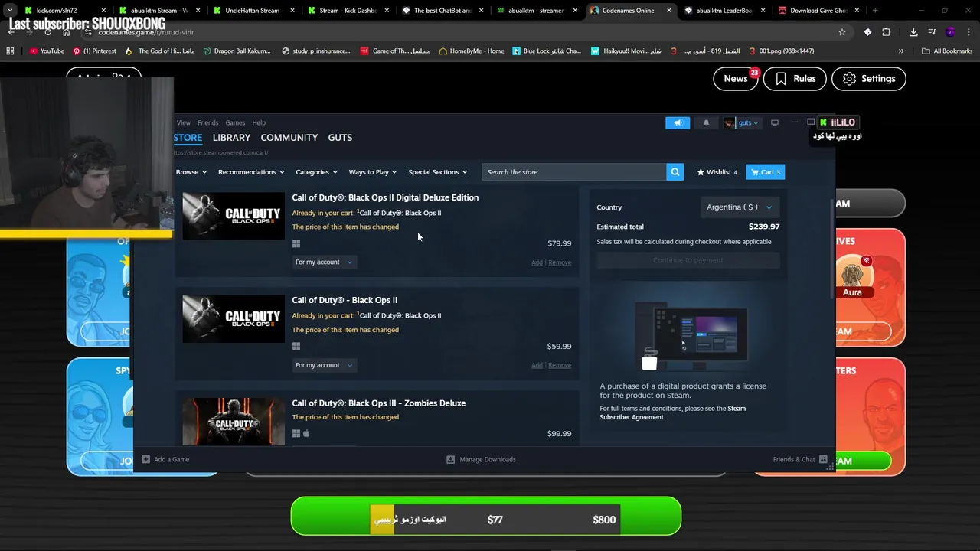Open the Steam Subscriber Agreement link
Viewport: 980px width, 551px height.
(x=672, y=412)
